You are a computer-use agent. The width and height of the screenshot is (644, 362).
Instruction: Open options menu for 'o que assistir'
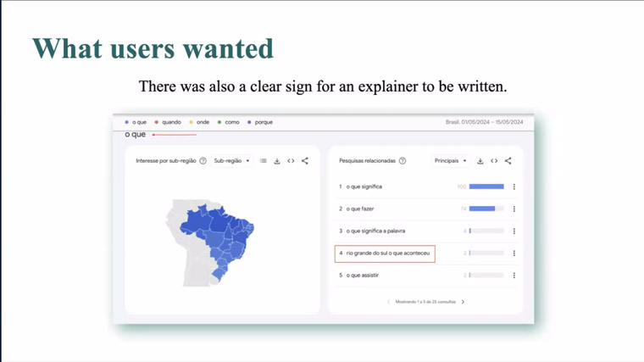(514, 276)
